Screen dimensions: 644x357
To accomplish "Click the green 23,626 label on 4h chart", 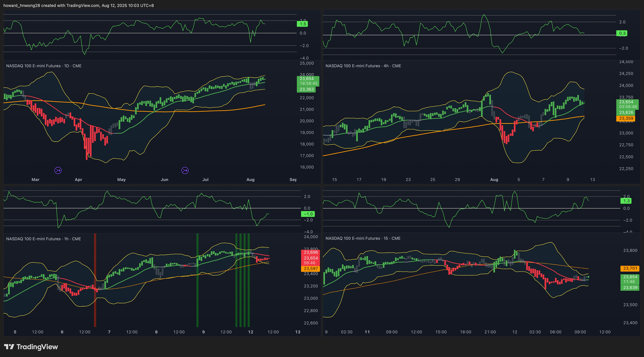I will (626, 113).
